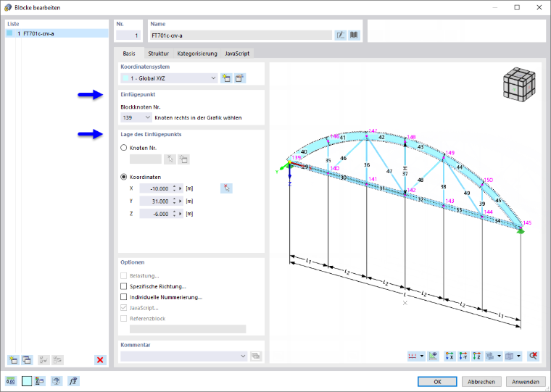Create a new block in the list
This screenshot has height=392, width=551.
pyautogui.click(x=13, y=359)
